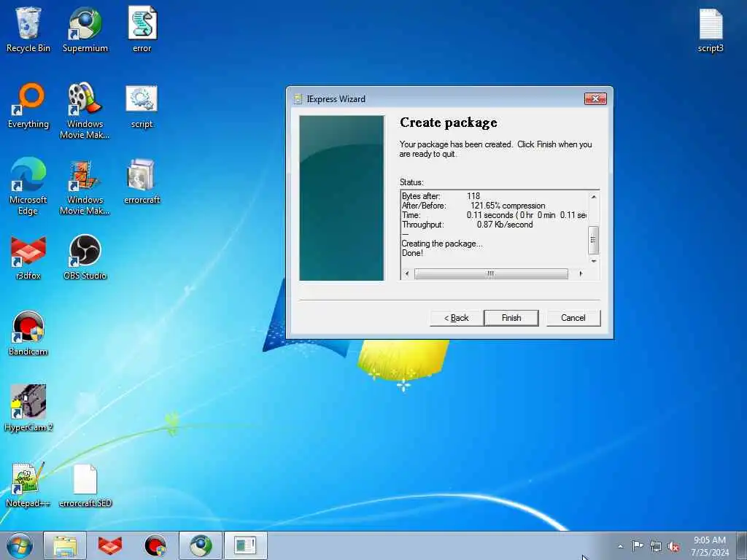Click the status box scroll down arrow
Viewport: 747px width, 560px height.
click(594, 261)
